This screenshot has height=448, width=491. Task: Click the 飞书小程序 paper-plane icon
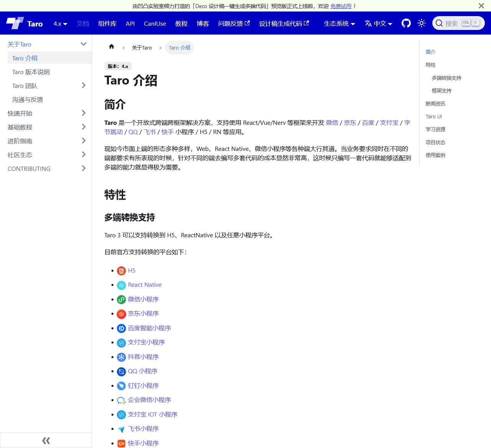(121, 429)
